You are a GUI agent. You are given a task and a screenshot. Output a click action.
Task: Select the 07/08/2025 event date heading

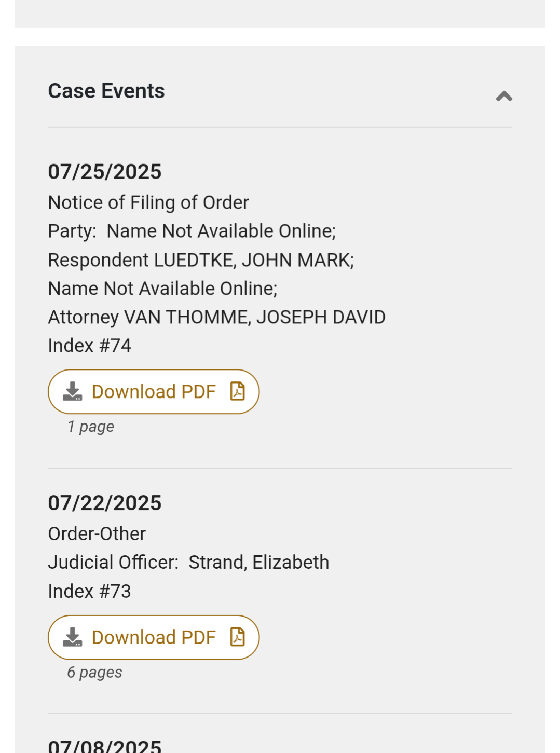click(105, 746)
